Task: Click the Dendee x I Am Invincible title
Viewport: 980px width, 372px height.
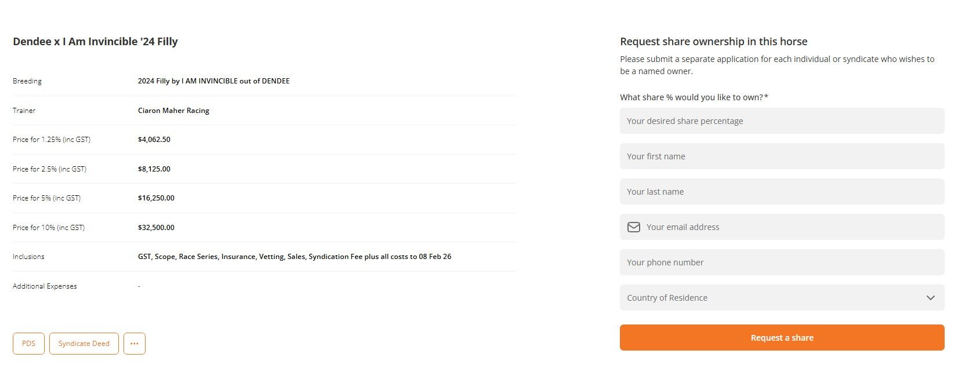Action: tap(95, 42)
